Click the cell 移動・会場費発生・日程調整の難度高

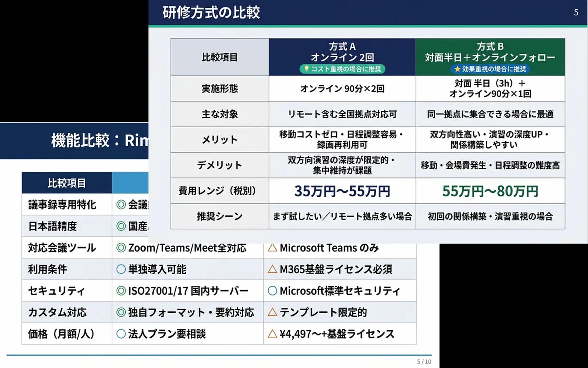click(x=490, y=165)
